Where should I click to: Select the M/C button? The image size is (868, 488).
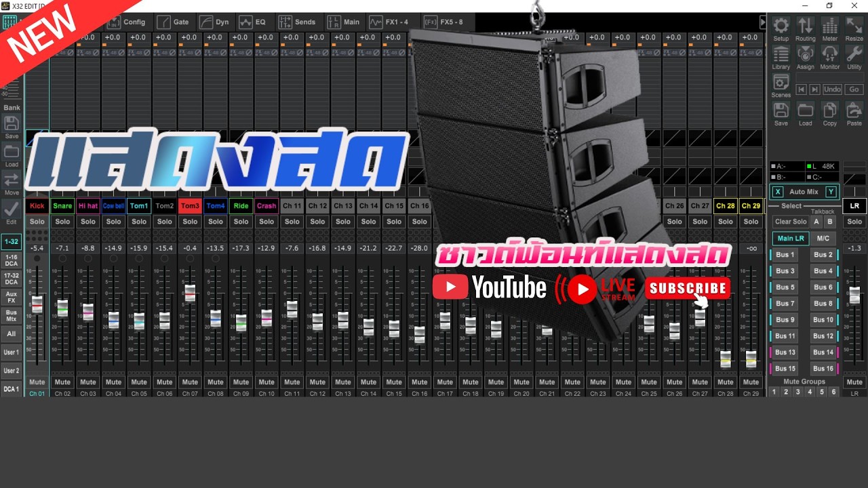pos(823,239)
